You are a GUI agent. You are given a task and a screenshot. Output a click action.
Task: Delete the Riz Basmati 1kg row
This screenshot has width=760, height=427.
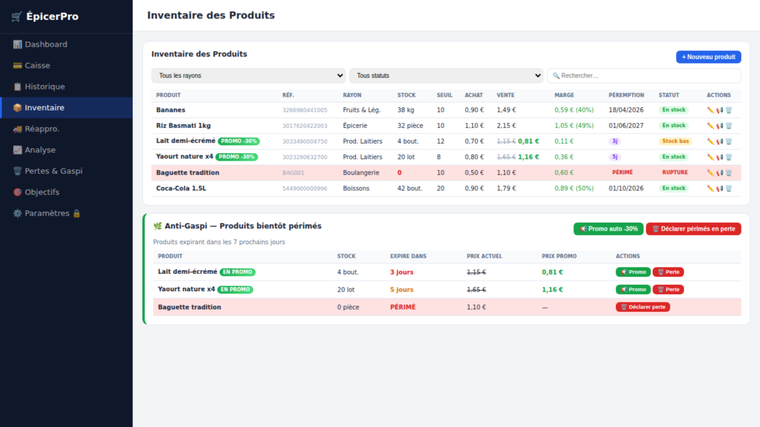click(729, 126)
